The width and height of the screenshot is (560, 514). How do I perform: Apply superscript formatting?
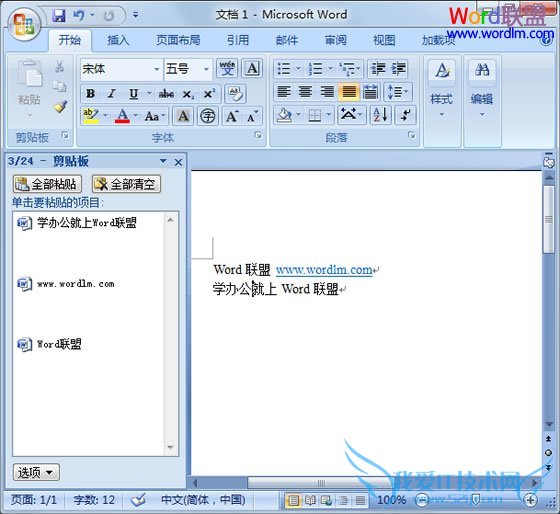click(x=209, y=94)
